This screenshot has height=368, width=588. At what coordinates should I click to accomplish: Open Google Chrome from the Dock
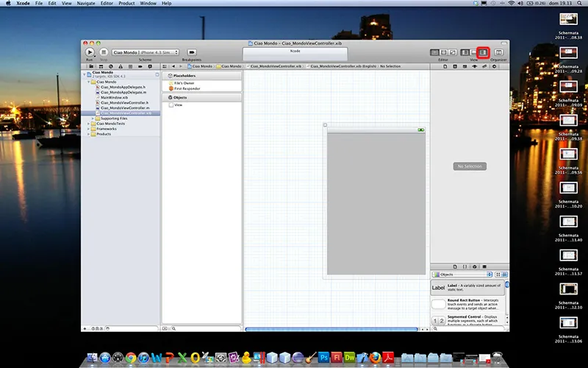coord(131,358)
